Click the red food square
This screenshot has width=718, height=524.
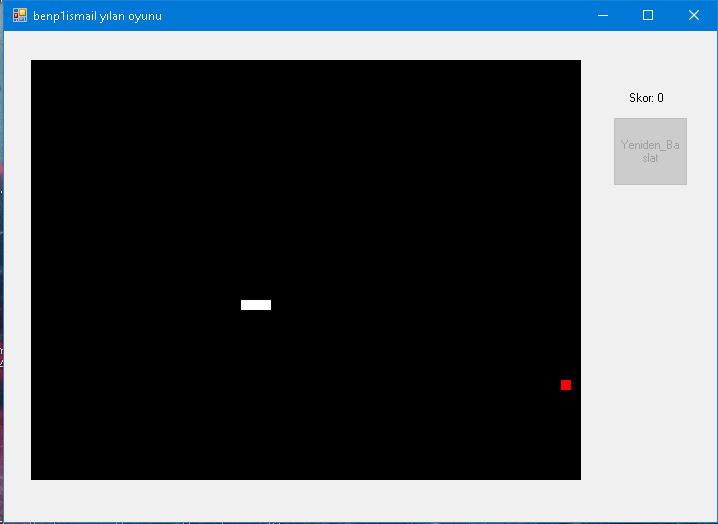(566, 385)
